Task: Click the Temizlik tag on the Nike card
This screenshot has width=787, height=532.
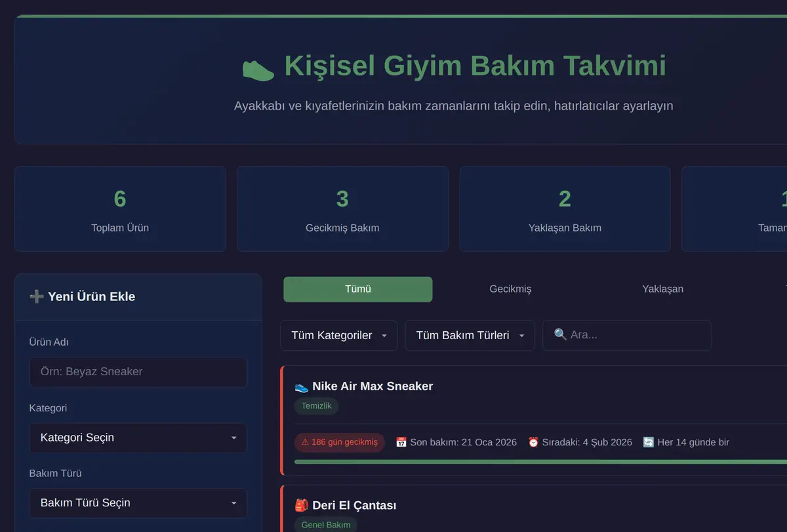Action: [x=316, y=406]
